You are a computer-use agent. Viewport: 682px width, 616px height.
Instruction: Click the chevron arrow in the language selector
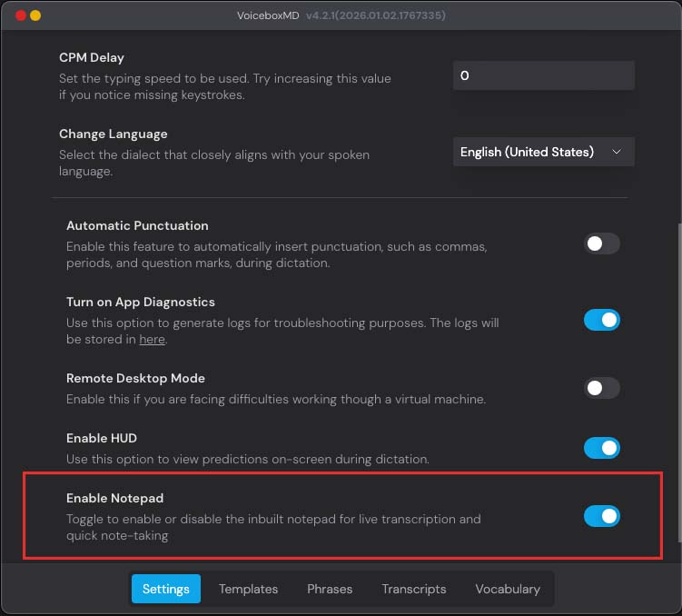tap(618, 152)
